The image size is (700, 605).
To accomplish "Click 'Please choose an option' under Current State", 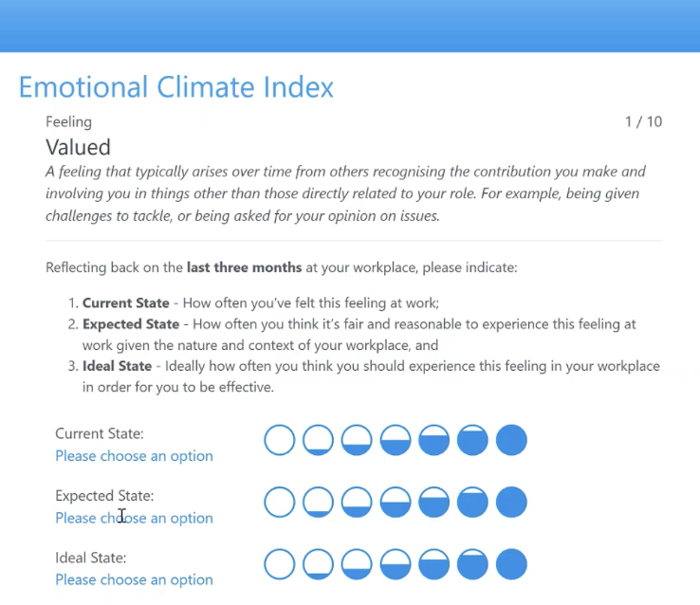I will 134,456.
